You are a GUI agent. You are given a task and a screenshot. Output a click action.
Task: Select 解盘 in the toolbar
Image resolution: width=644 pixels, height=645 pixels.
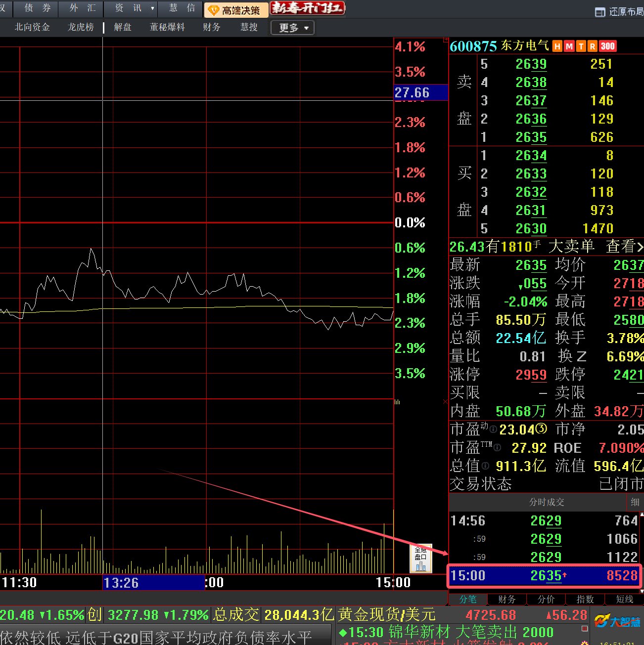coord(123,27)
